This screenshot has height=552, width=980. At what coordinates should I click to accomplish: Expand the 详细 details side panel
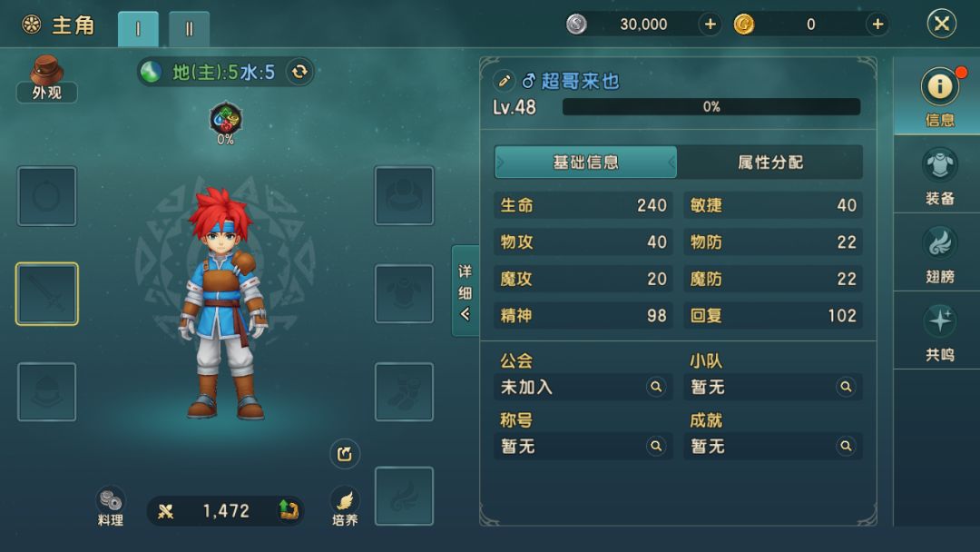pyautogui.click(x=465, y=291)
